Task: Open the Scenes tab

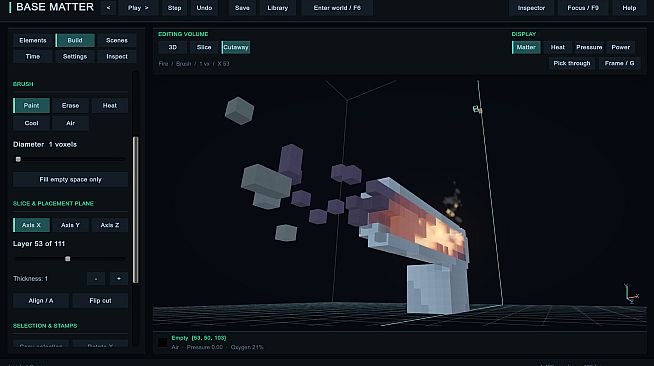Action: 117,40
